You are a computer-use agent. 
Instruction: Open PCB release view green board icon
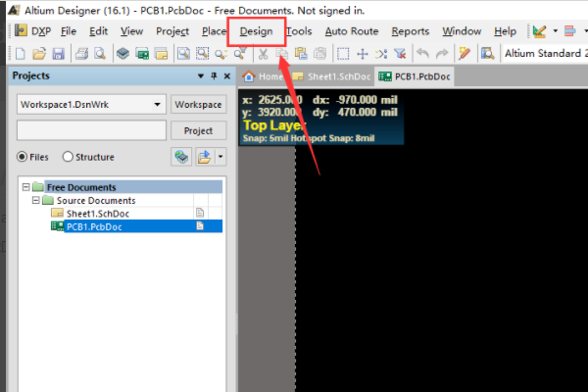coord(142,54)
